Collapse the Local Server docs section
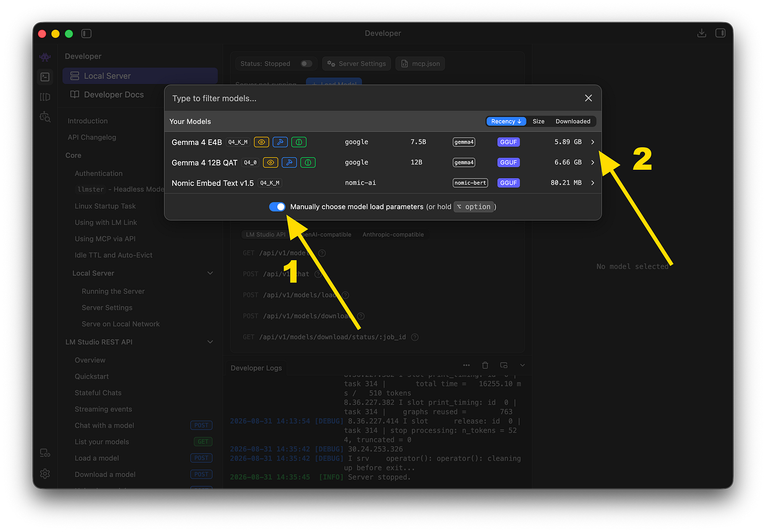The height and width of the screenshot is (532, 766). [x=210, y=273]
